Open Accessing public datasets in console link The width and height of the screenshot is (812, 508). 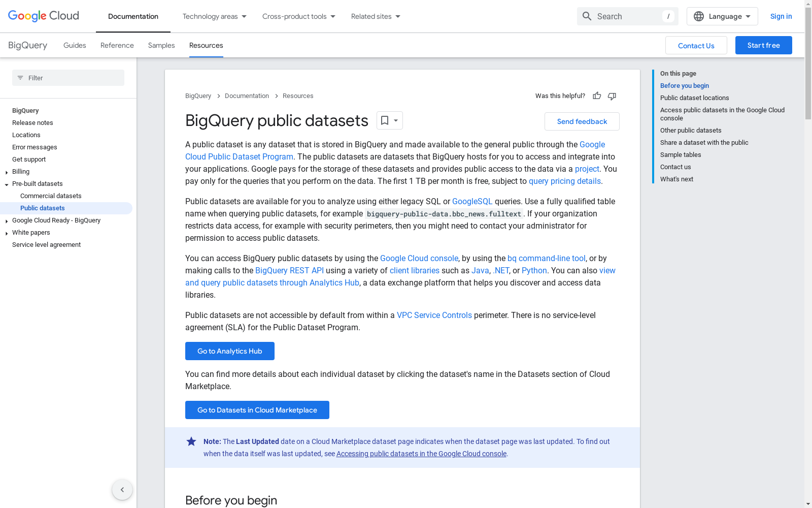click(421, 454)
